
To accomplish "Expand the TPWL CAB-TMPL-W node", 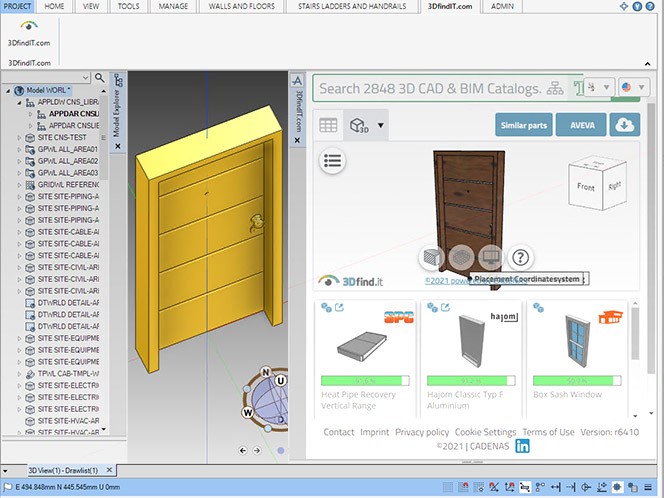I will (19, 374).
